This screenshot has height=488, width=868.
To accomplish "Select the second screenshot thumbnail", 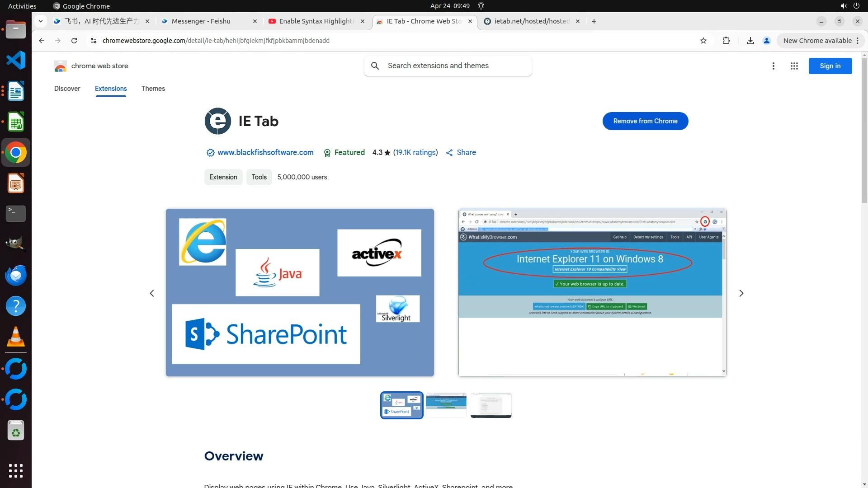I will (x=446, y=405).
